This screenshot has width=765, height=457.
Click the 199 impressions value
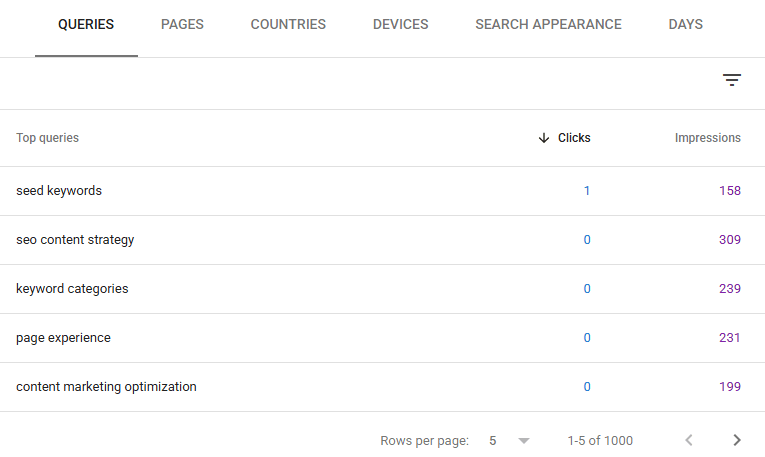tap(730, 387)
